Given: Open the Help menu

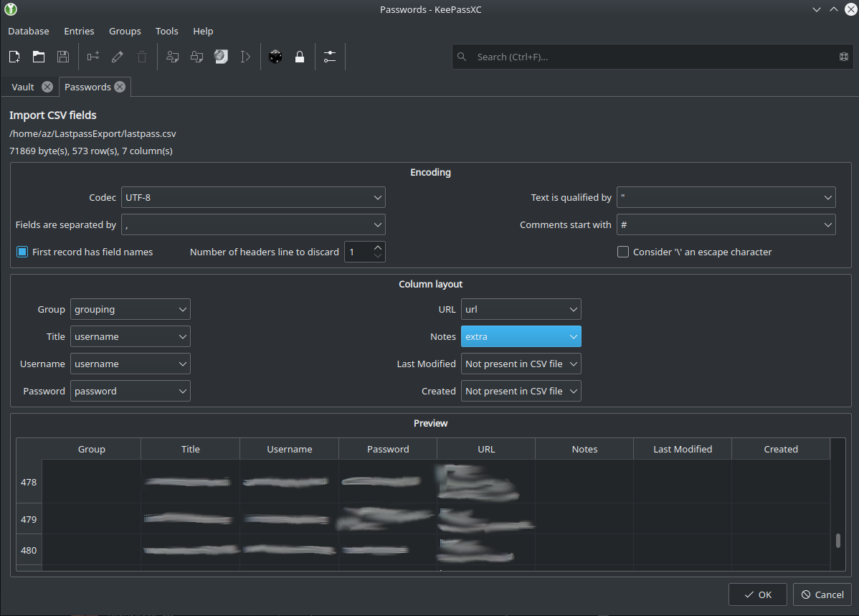Looking at the screenshot, I should click(203, 32).
